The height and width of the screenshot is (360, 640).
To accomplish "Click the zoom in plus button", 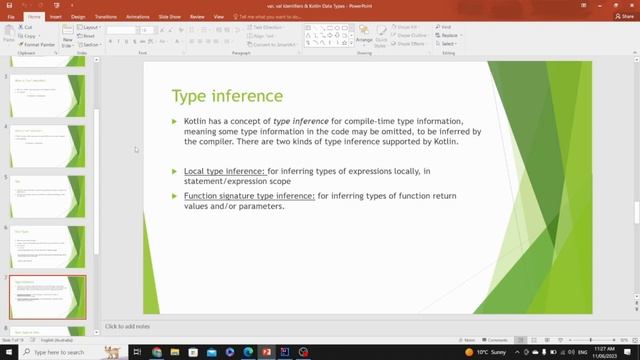I will pos(613,340).
